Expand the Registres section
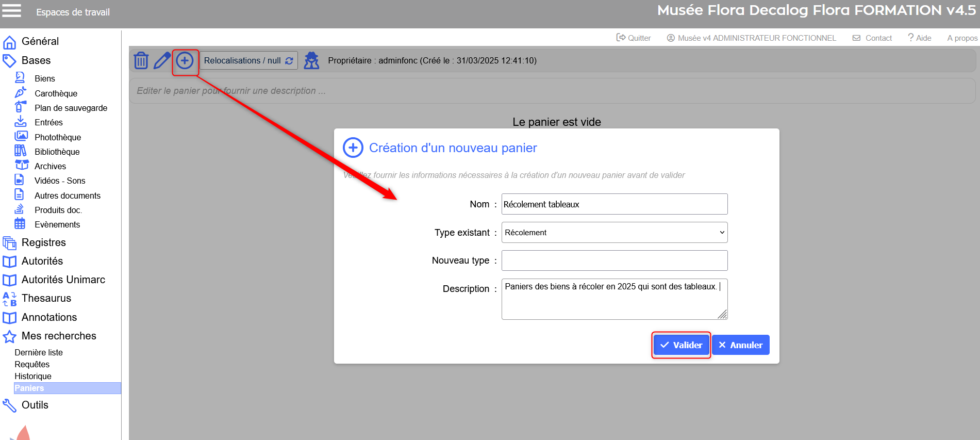Viewport: 980px width, 440px height. 43,242
